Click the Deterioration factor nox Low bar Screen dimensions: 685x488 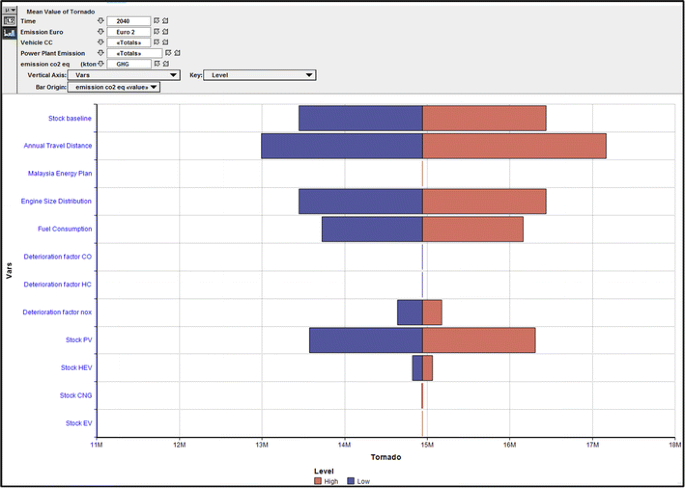[x=410, y=312]
